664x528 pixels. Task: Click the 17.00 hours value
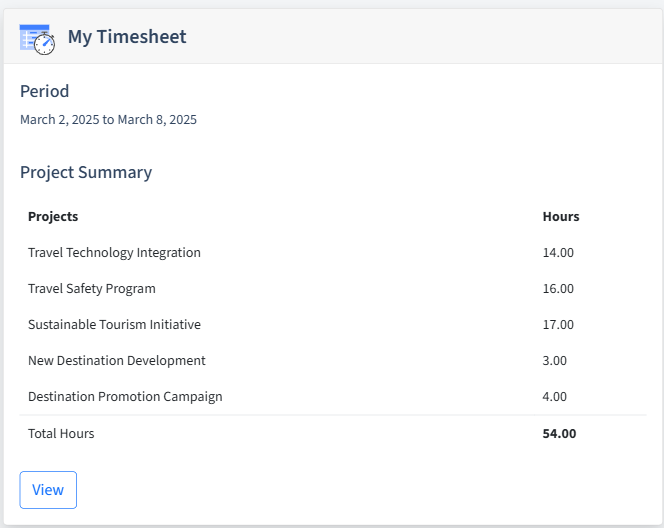(558, 324)
